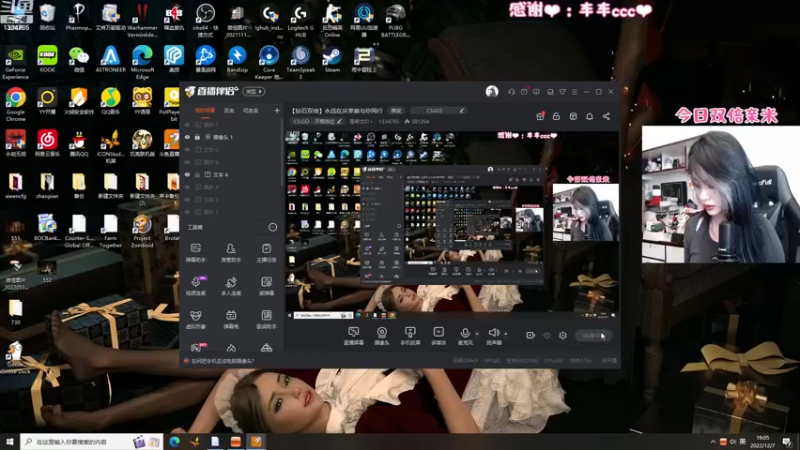Toggle visibility of 图片 6 layer
This screenshot has width=800, height=450.
coord(187,162)
